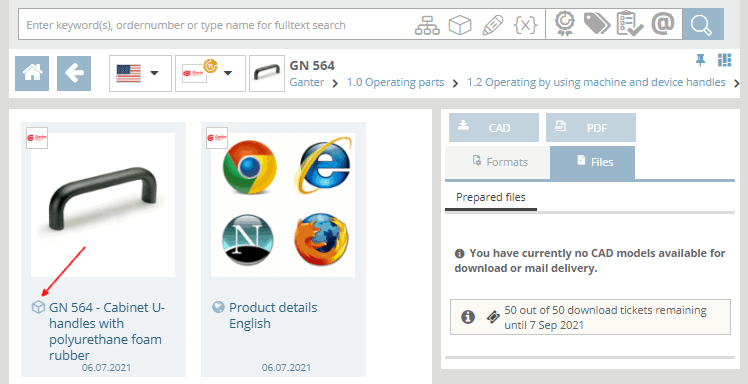Open the US flag language dropdown
The height and width of the screenshot is (384, 748).
click(140, 73)
